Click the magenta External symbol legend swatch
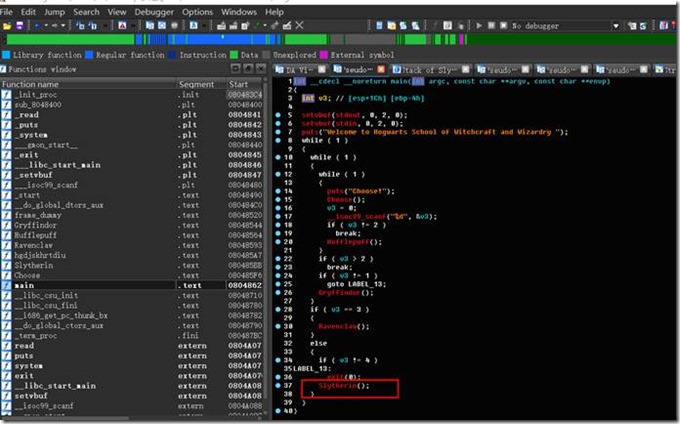Screen dimensions: 680x424 324,55
